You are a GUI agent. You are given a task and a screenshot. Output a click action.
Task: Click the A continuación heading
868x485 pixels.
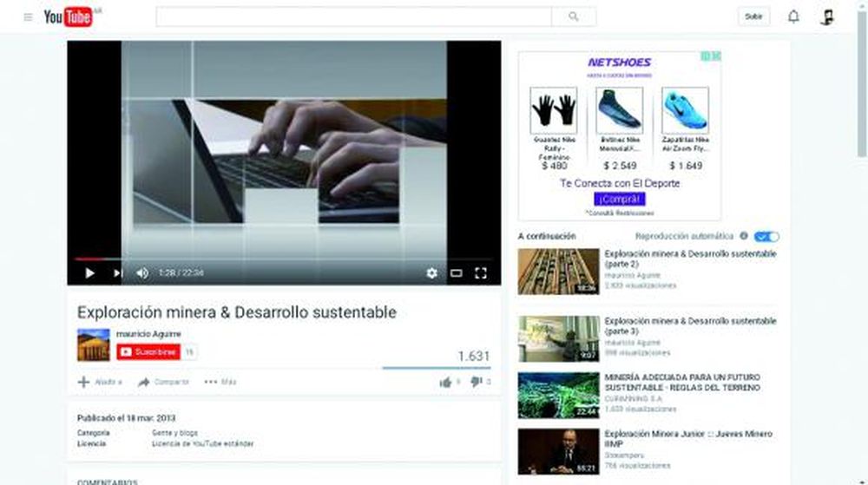click(547, 236)
